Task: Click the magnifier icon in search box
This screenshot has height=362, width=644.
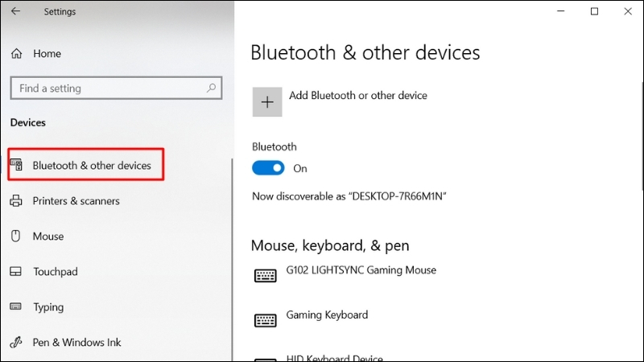Action: pos(211,88)
